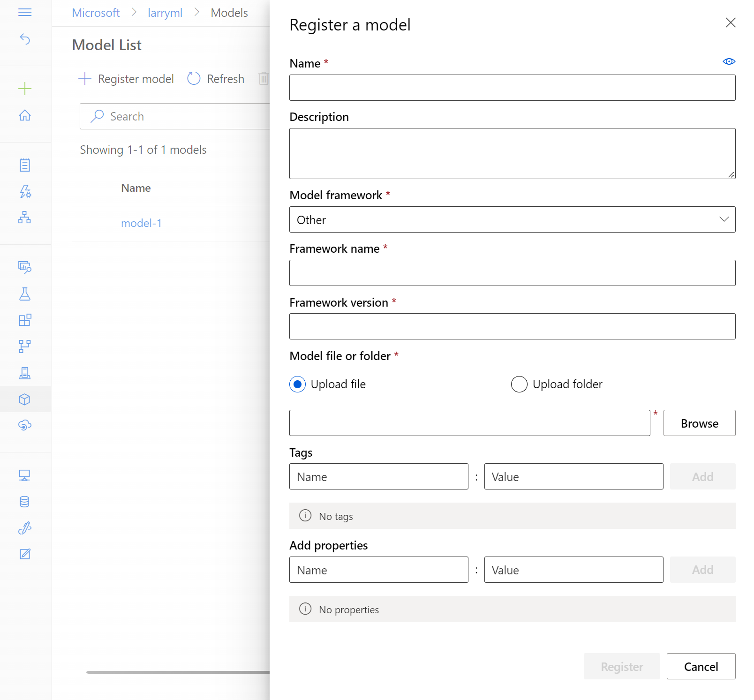Click the properties Name input field

pos(378,570)
